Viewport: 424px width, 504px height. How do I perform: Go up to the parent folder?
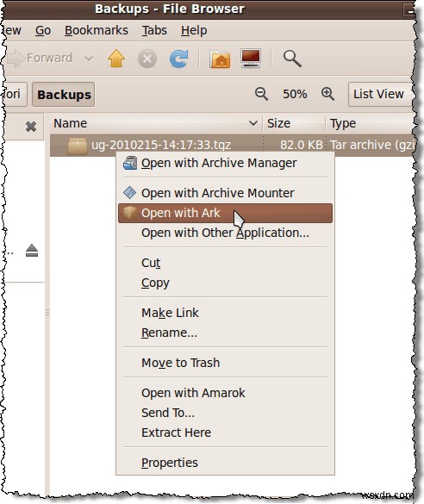pos(116,59)
